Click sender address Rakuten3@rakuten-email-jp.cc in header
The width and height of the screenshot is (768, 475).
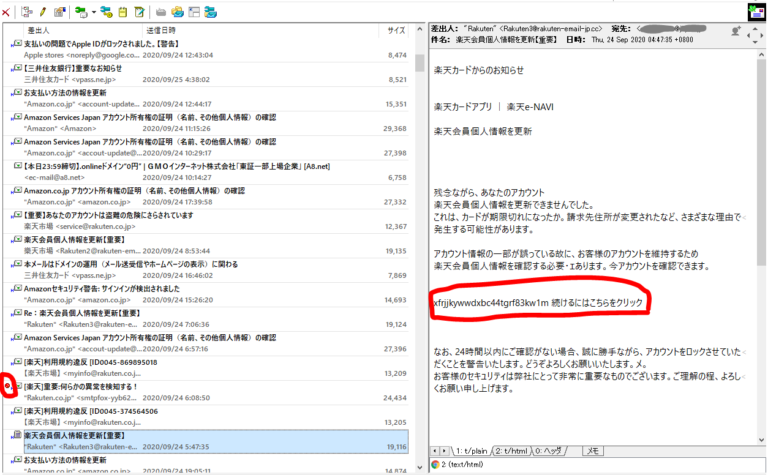pyautogui.click(x=551, y=29)
